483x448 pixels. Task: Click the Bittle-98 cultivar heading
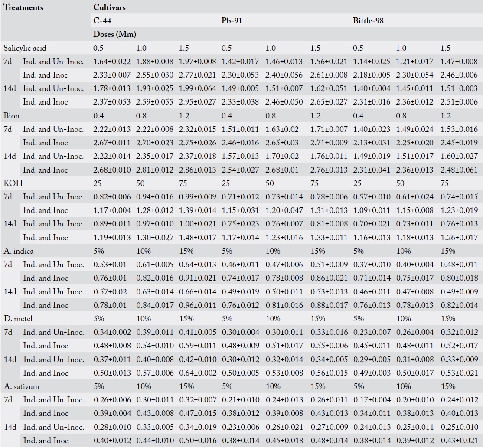pos(368,21)
